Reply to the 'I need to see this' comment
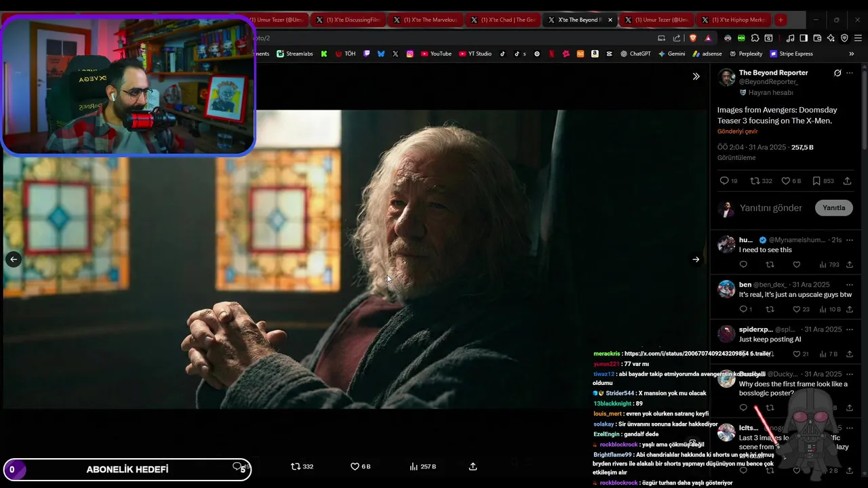 [743, 264]
